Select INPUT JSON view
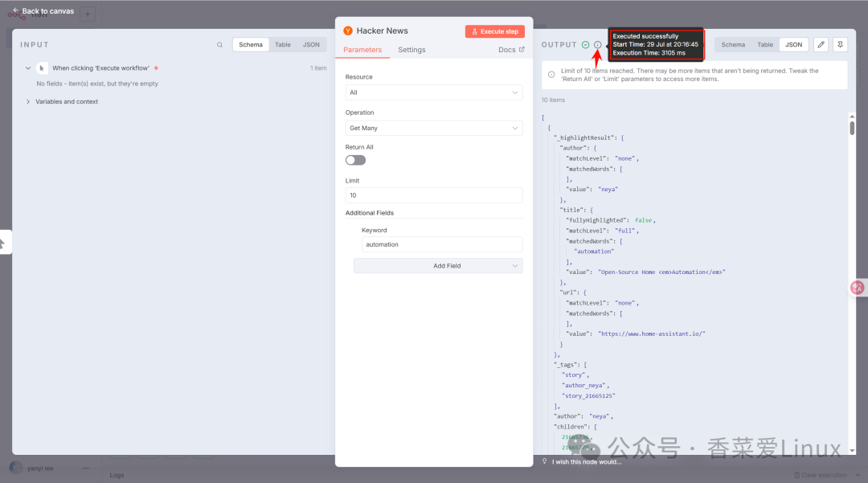Viewport: 868px width, 483px height. [311, 45]
